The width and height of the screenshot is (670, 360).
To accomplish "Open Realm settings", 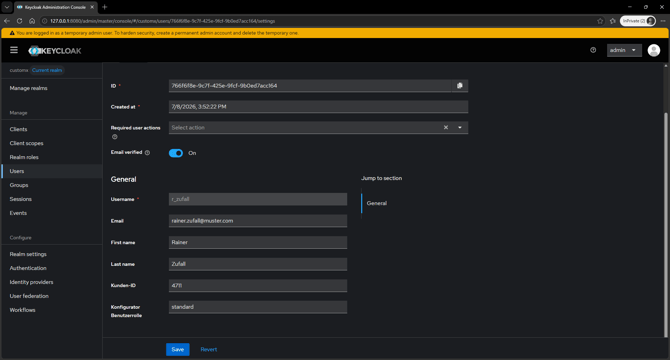I will coord(28,254).
